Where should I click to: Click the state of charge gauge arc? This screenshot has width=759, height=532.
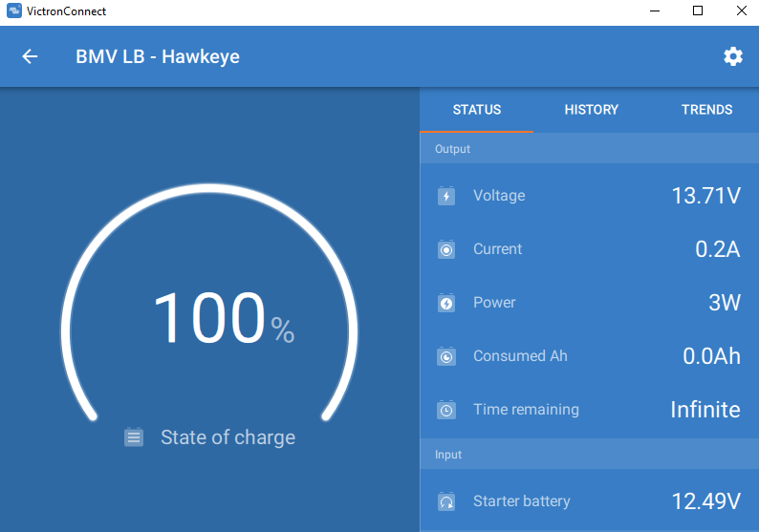(209, 188)
